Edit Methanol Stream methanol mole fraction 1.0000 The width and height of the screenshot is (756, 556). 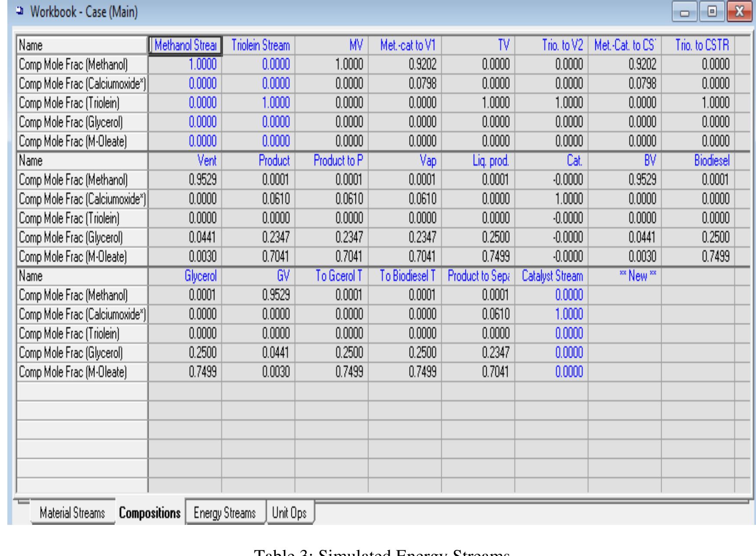[185, 65]
